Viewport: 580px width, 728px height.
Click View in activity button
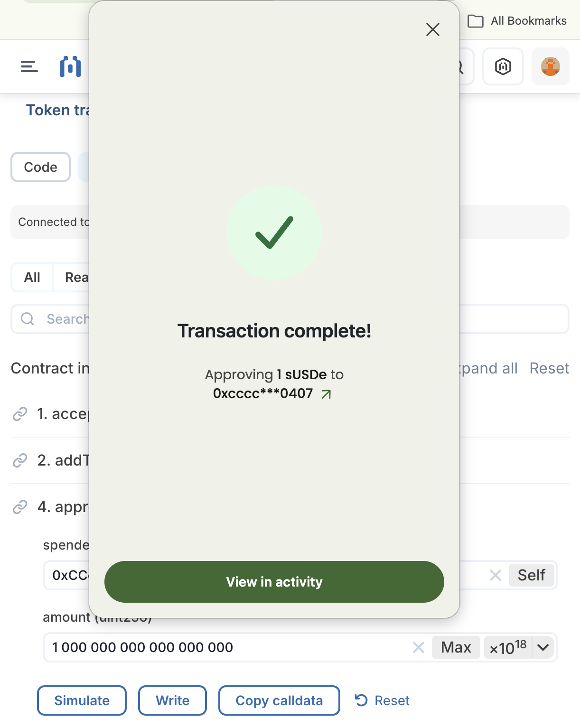click(x=274, y=582)
